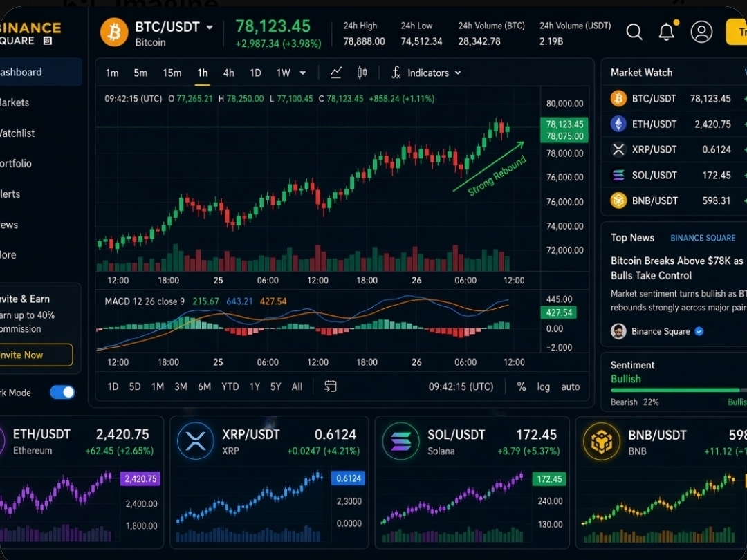Click BTC coin icon in Market Watch

click(618, 99)
